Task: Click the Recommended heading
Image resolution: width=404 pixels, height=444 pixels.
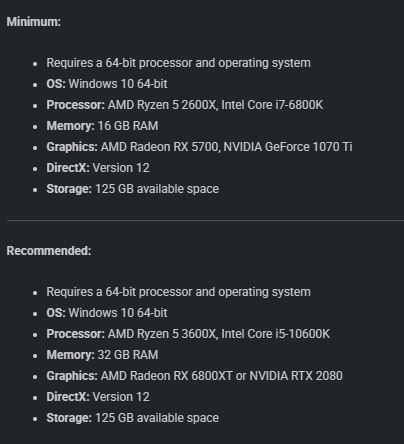Action: (49, 251)
